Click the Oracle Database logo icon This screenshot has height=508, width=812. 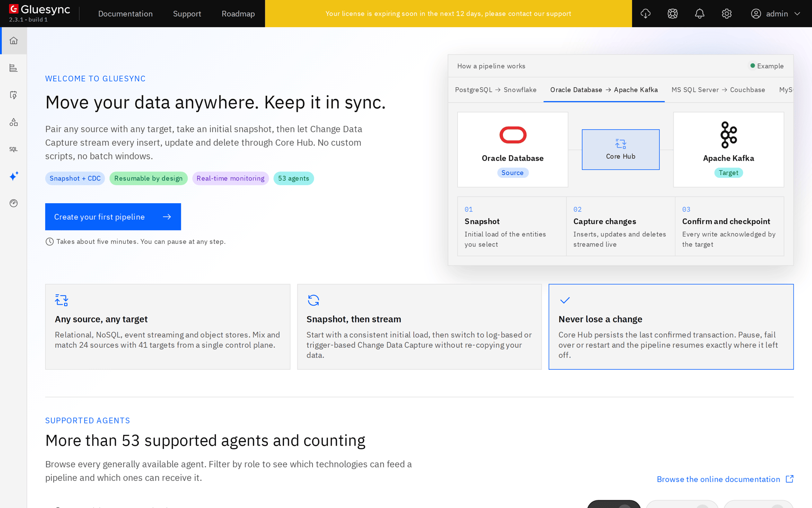[x=513, y=135]
